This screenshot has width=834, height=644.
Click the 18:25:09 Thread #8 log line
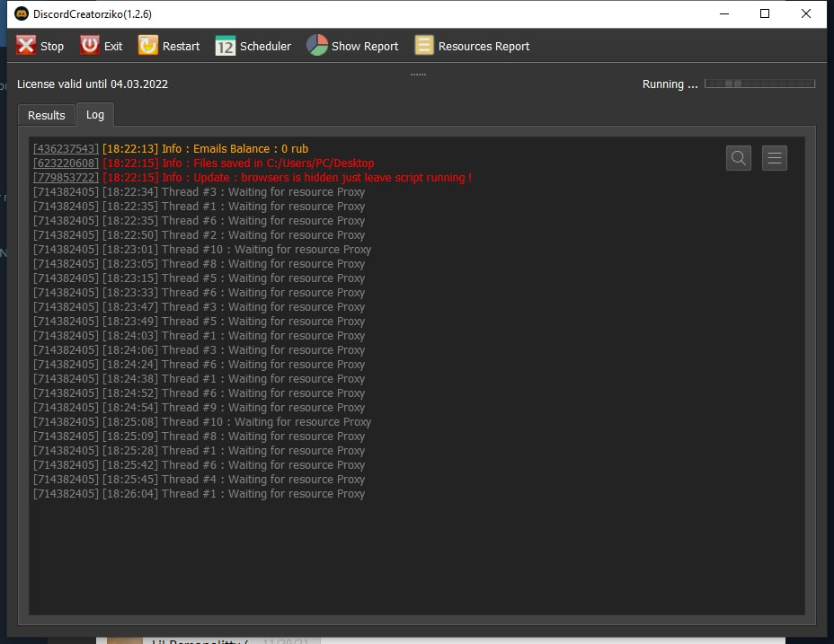(199, 436)
